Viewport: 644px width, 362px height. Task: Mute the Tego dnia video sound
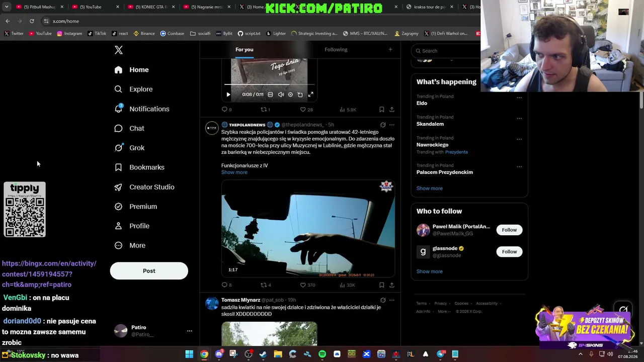point(281,95)
